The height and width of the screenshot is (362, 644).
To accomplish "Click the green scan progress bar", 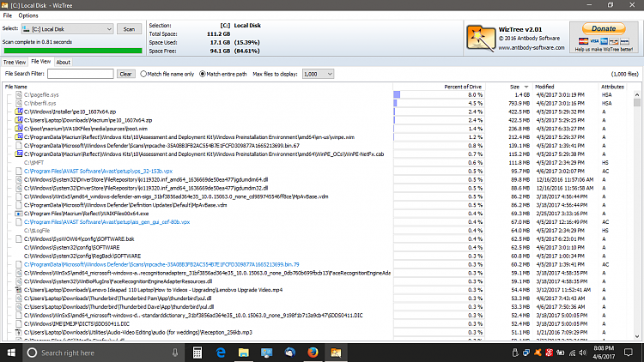I will (x=71, y=50).
